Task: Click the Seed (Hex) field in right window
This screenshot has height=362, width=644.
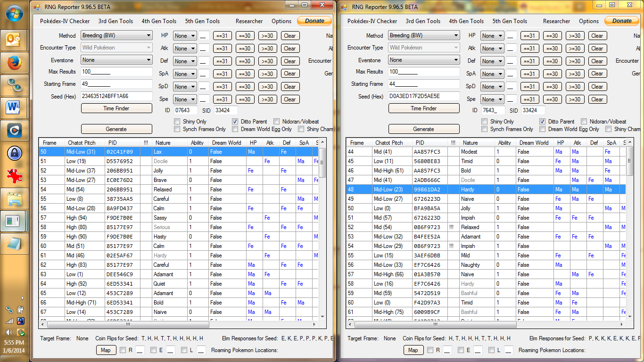Action: 423,96
